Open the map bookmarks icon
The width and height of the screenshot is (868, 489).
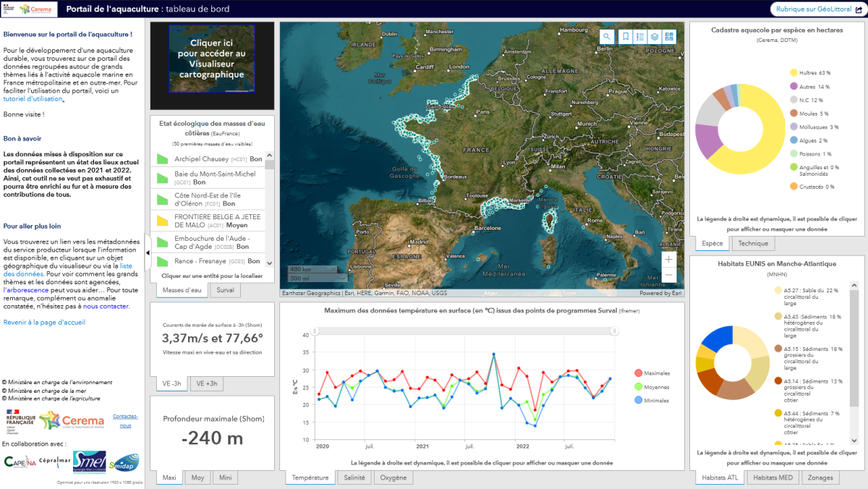(623, 37)
